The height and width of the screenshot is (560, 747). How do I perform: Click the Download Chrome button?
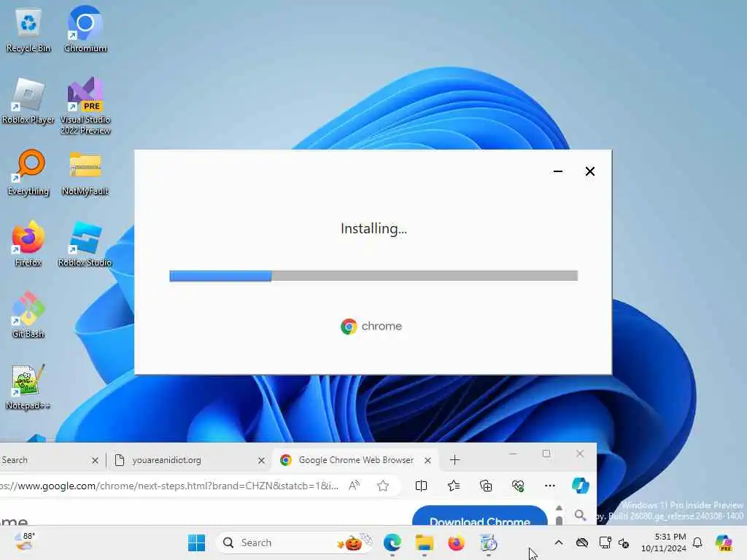(x=480, y=516)
